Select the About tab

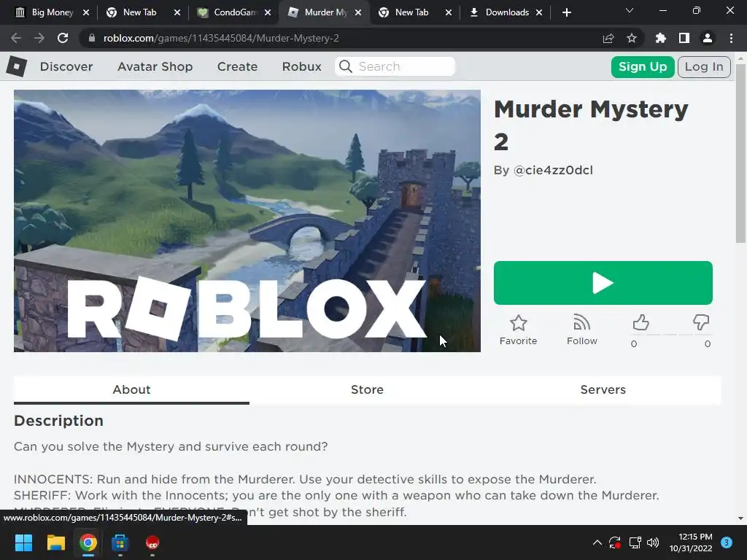coord(131,389)
